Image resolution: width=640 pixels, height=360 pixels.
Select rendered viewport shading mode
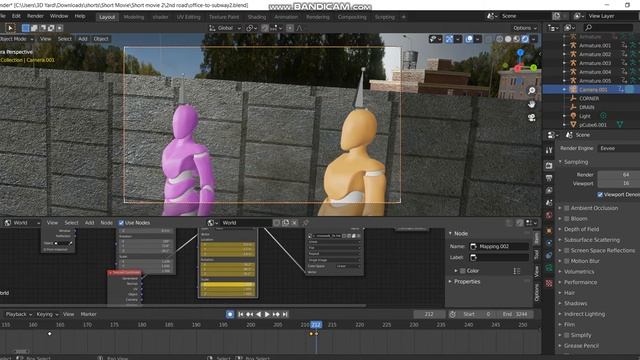tap(525, 39)
